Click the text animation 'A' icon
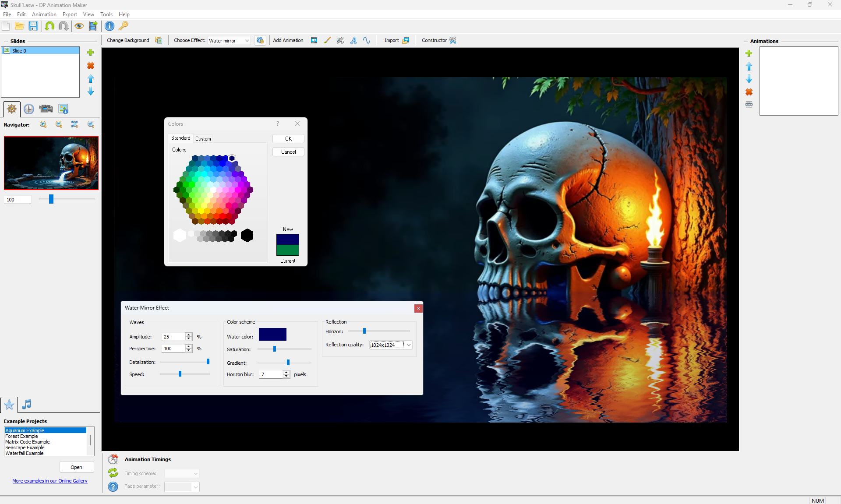Viewport: 841px width, 504px height. click(353, 40)
